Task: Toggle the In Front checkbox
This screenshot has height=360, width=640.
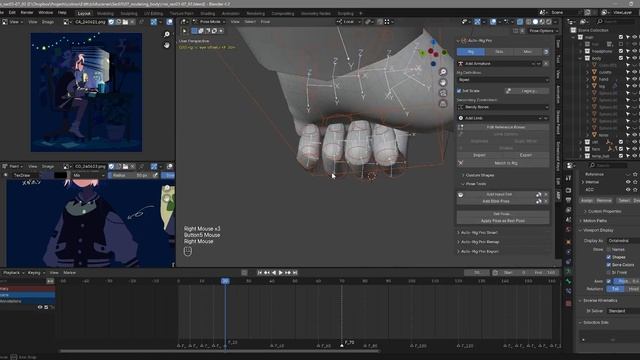Action: [x=609, y=272]
